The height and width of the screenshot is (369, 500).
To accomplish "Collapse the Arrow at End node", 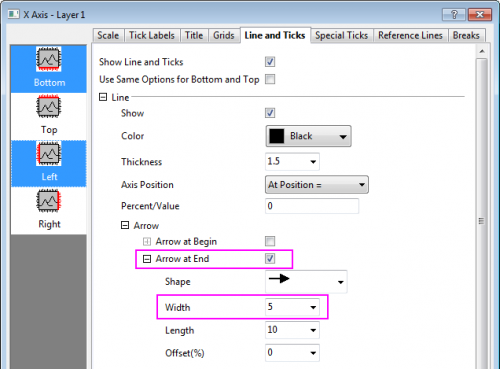I will [147, 259].
